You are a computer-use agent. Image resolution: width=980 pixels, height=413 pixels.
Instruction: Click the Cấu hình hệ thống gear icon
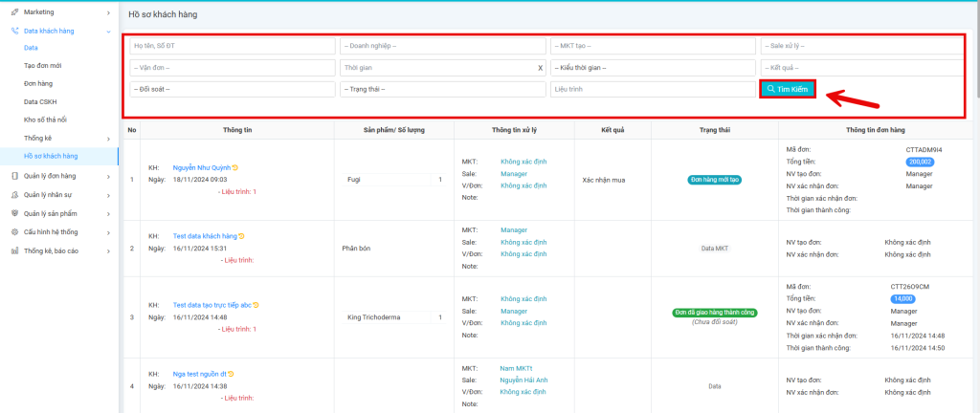(13, 231)
